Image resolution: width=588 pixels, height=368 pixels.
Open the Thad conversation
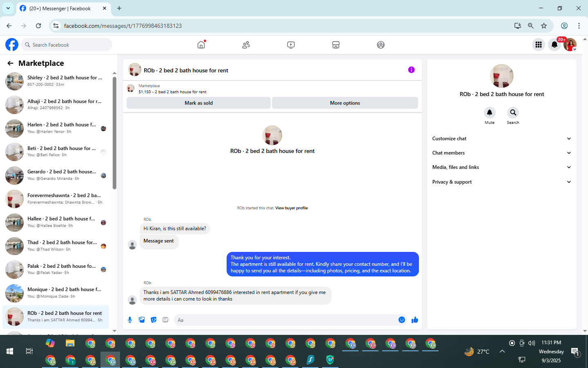point(56,246)
